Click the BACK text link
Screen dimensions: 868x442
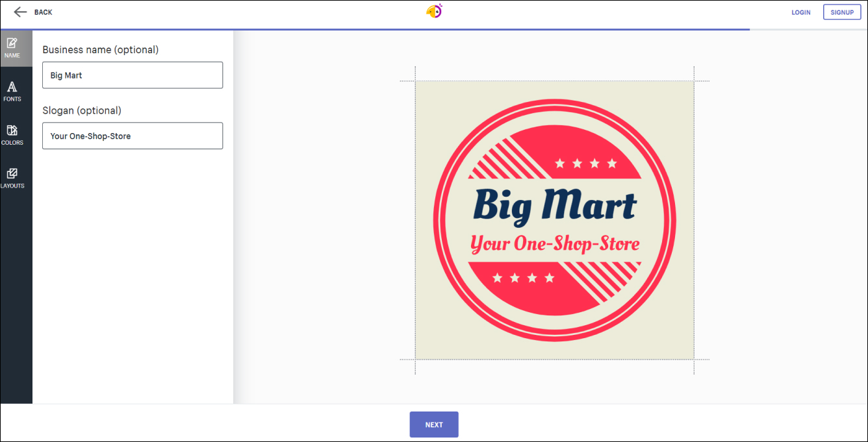44,12
